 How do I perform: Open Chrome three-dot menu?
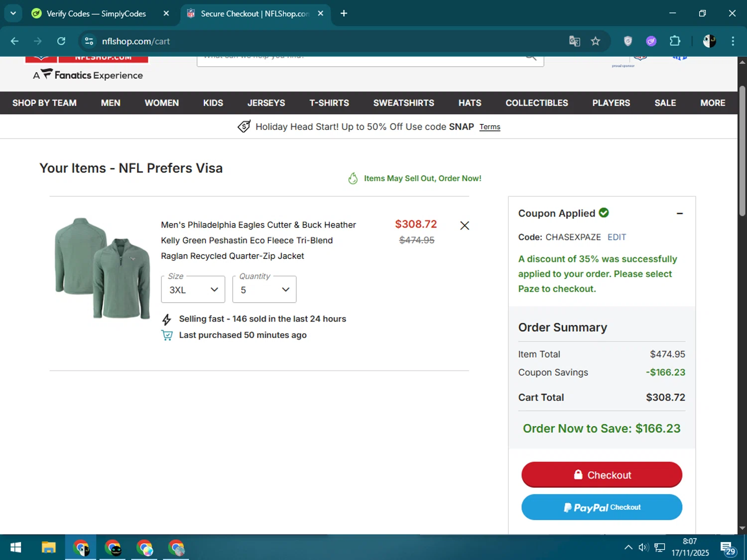733,41
